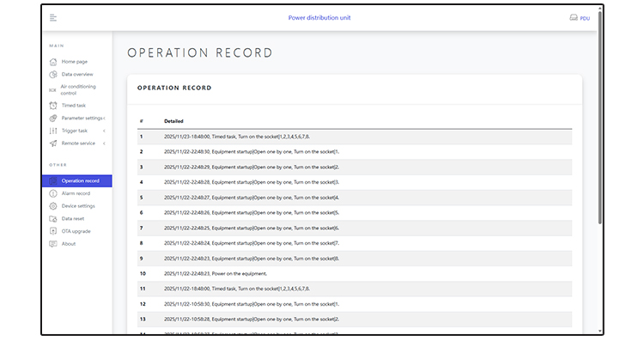Select record 1 Timed task at 2025/11/23-18:48:00
Viewport: 644px width, 341px height.
tap(355, 137)
